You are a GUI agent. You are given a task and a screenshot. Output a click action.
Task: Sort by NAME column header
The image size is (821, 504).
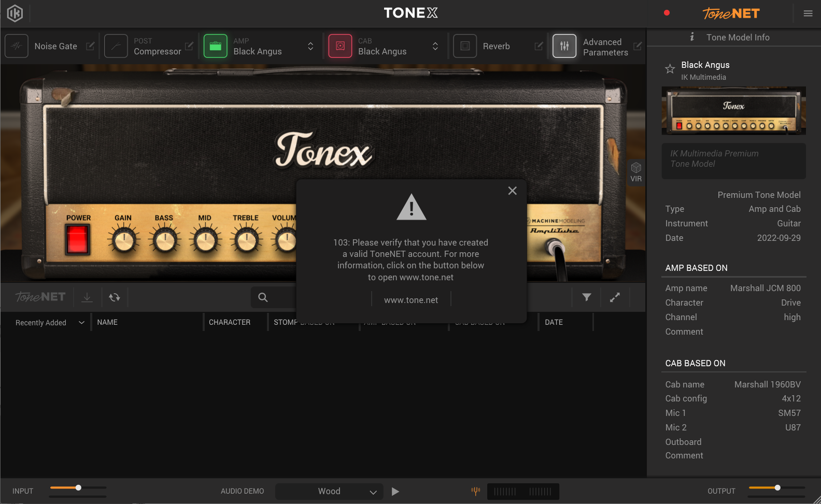[107, 322]
